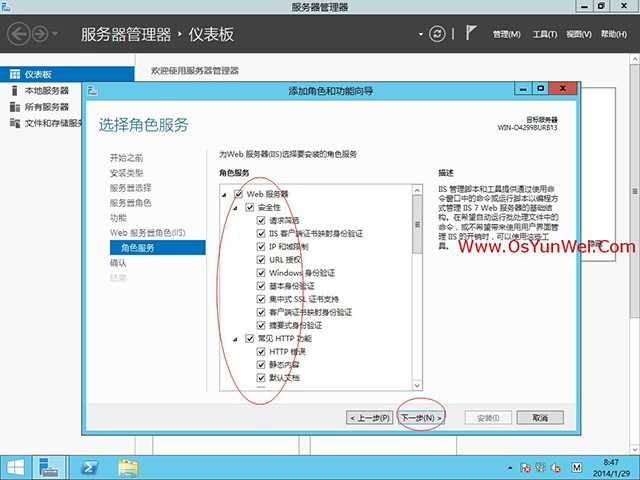This screenshot has width=640, height=480.
Task: Click role services list scroll-down arrow
Action: coord(417,385)
